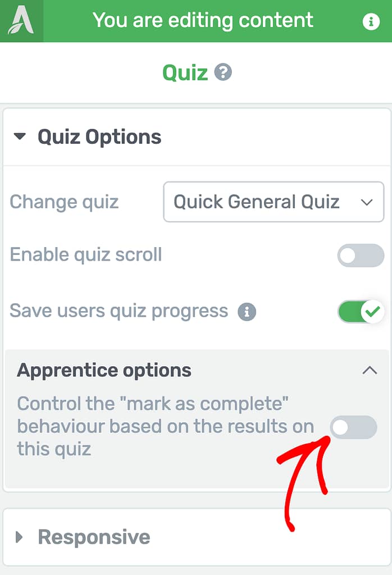Image resolution: width=392 pixels, height=575 pixels.
Task: Click the info icon in green header
Action: click(x=371, y=21)
